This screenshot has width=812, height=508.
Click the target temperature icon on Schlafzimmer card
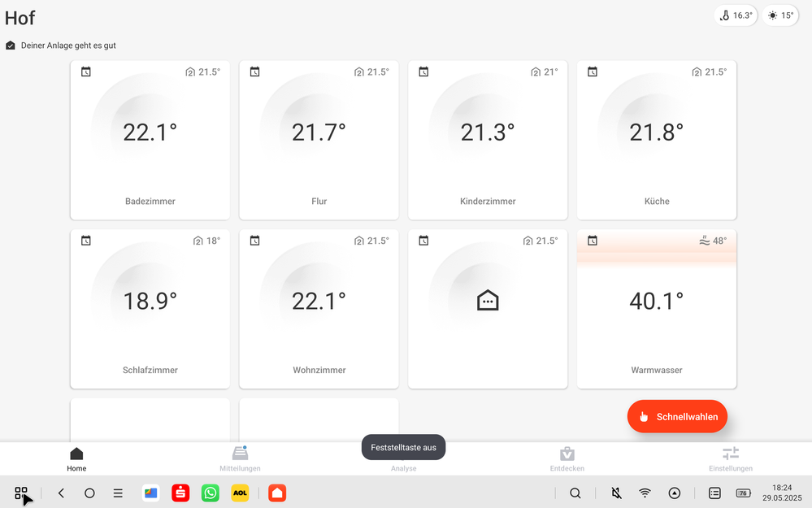point(198,241)
